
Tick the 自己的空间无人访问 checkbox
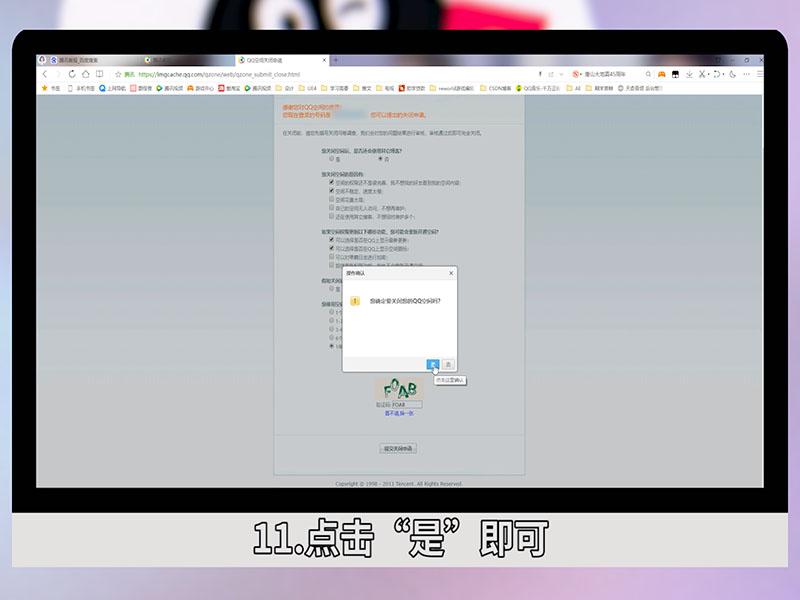(x=332, y=208)
